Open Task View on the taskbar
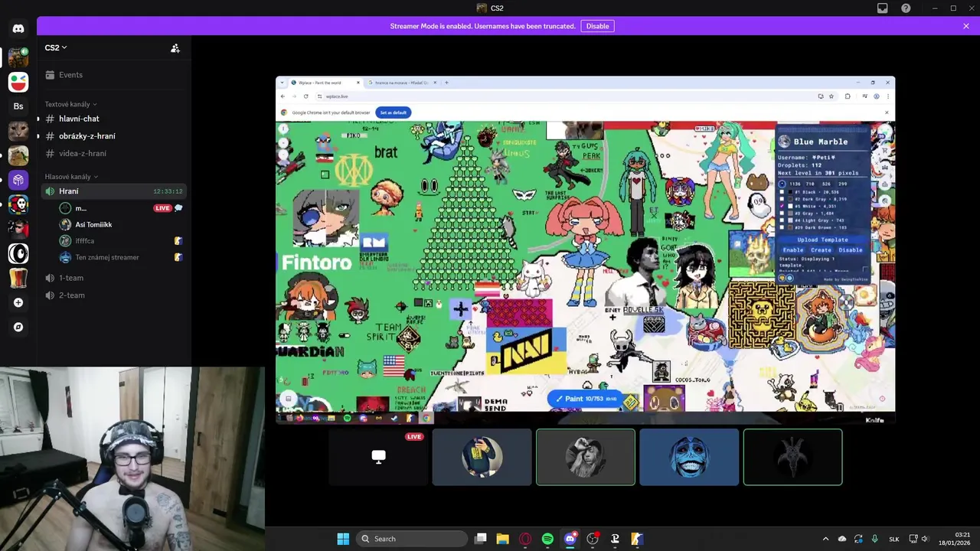This screenshot has height=551, width=980. (480, 539)
